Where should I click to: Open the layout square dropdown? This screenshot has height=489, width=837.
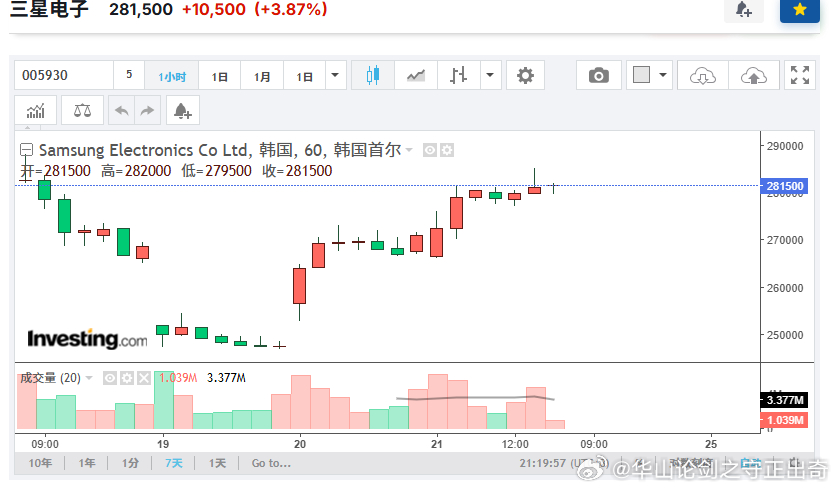point(649,75)
